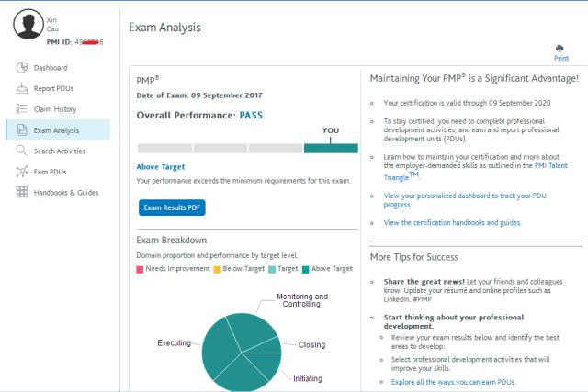Click the Report PDUs icon

tap(22, 88)
